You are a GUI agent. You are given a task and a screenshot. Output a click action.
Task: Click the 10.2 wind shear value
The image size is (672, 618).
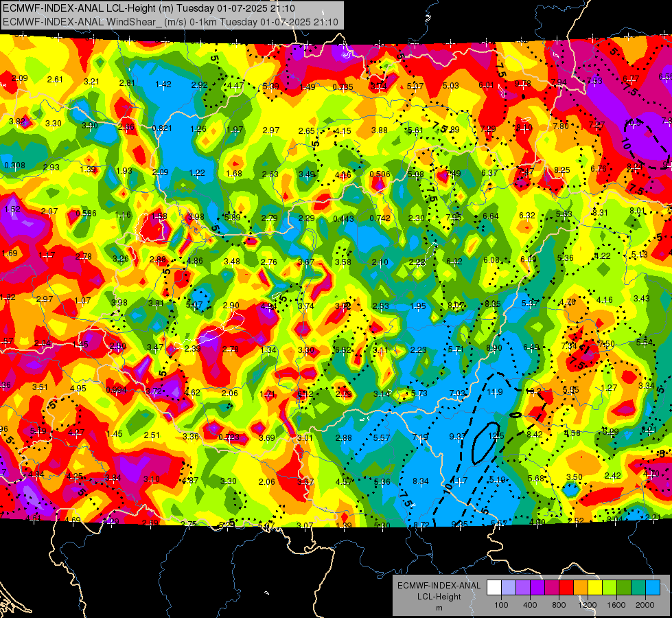(533, 391)
